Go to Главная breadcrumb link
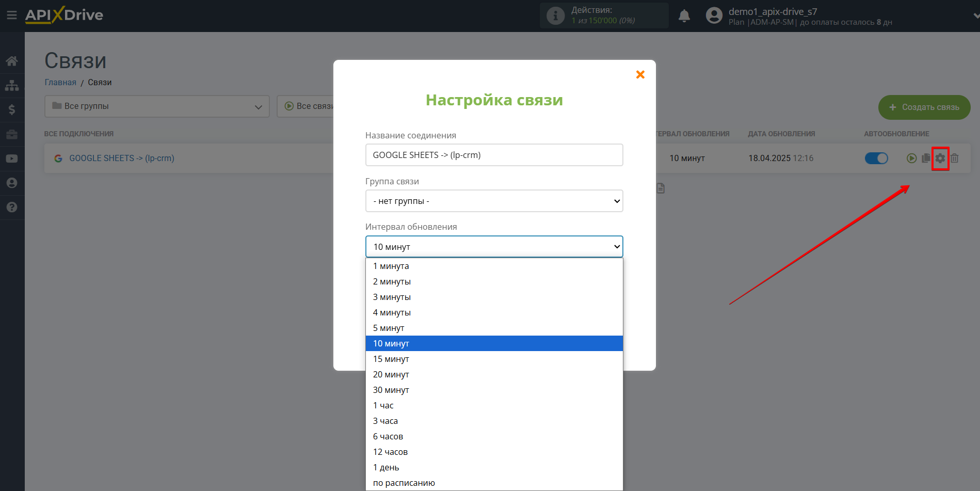Image resolution: width=980 pixels, height=491 pixels. 60,82
